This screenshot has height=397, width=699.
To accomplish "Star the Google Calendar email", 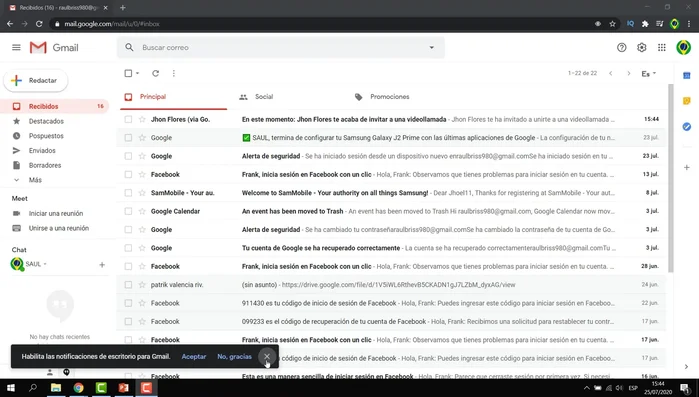I will 142,211.
